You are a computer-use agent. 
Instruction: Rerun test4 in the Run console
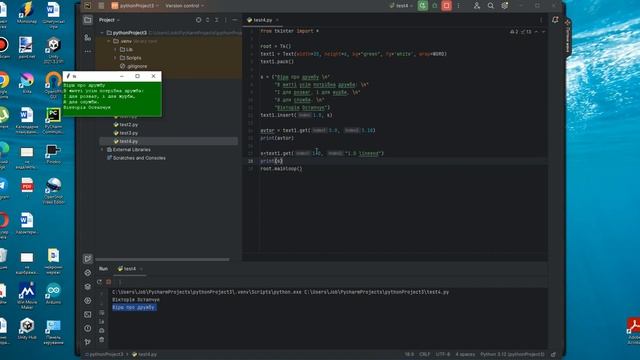[x=100, y=282]
